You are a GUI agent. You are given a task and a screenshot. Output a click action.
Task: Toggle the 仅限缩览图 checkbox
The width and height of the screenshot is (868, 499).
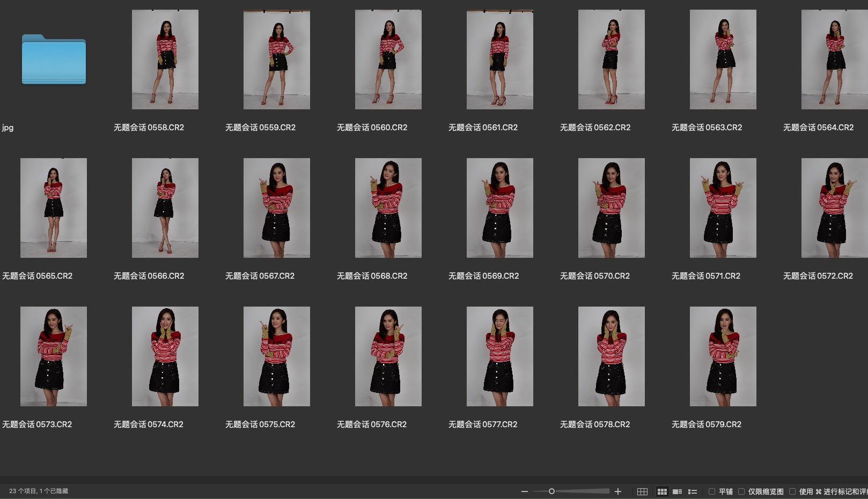tap(741, 491)
